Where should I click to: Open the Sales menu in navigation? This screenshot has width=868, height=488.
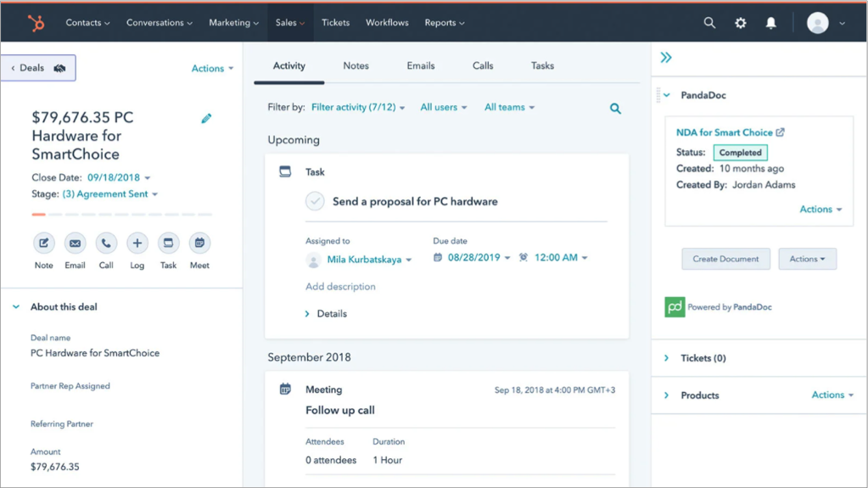coord(289,23)
